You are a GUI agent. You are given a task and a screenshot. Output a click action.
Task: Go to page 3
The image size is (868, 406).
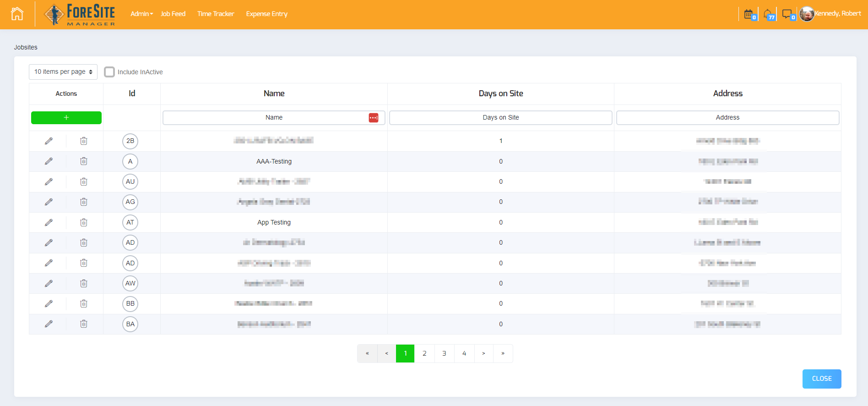[x=444, y=353]
